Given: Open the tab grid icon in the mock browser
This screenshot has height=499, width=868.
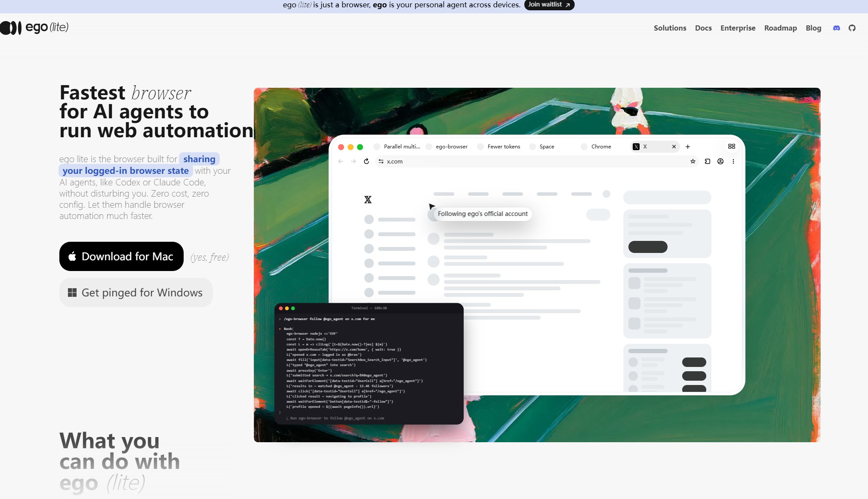Looking at the screenshot, I should pos(731,147).
